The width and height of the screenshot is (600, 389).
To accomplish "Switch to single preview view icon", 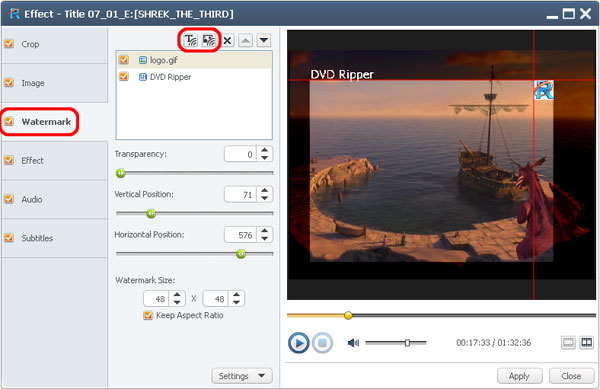I will (x=568, y=342).
